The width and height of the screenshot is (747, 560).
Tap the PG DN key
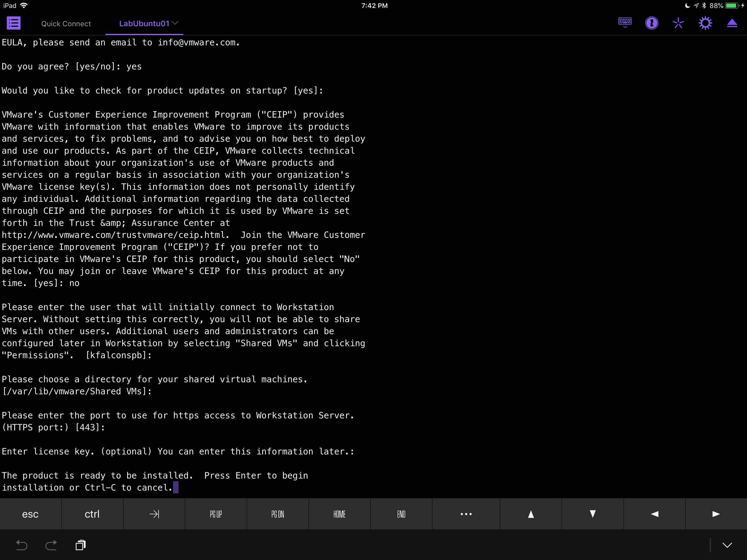click(278, 514)
